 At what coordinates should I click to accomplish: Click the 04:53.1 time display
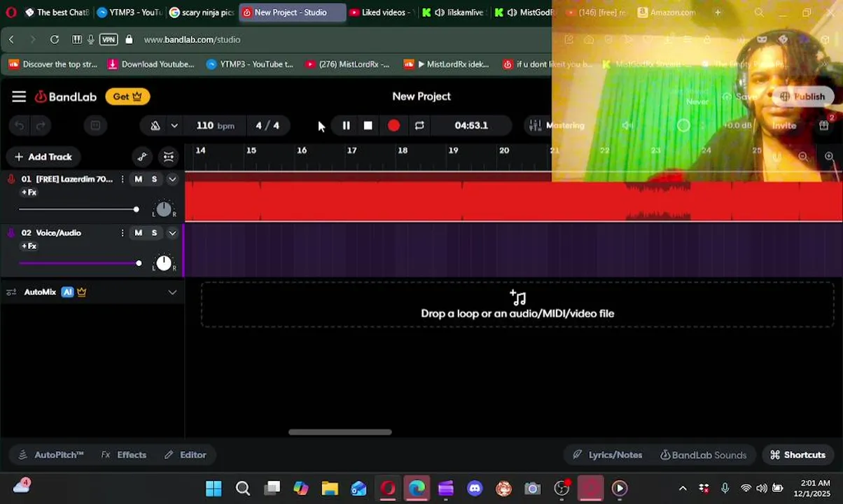click(x=471, y=125)
